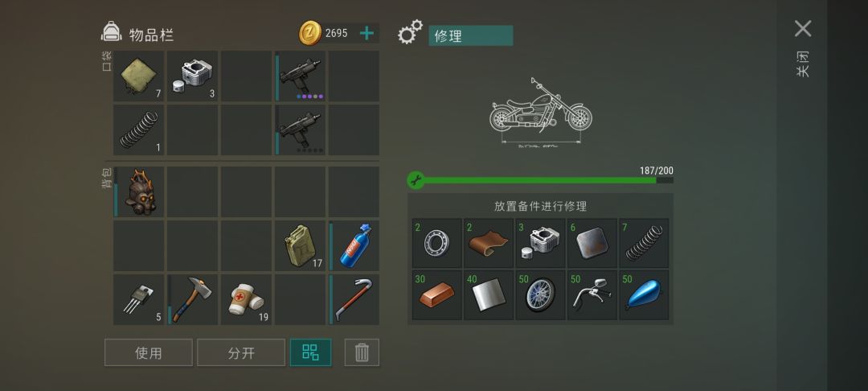Choose the first Uzi in pocket

pyautogui.click(x=300, y=76)
